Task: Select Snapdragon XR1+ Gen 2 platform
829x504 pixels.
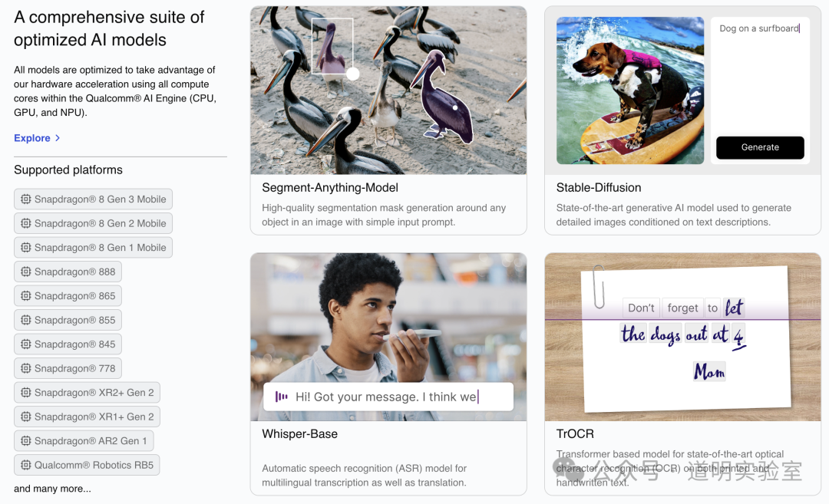Action: pyautogui.click(x=87, y=417)
